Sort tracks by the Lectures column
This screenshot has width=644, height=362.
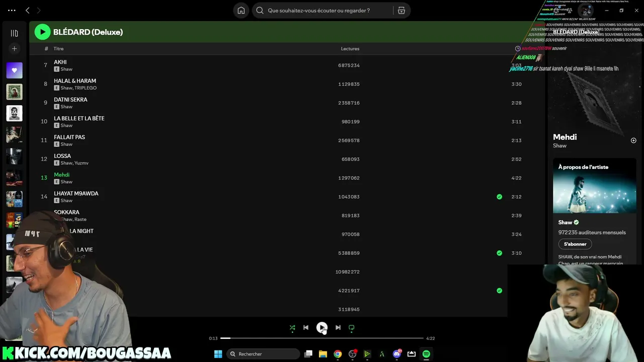(x=350, y=49)
